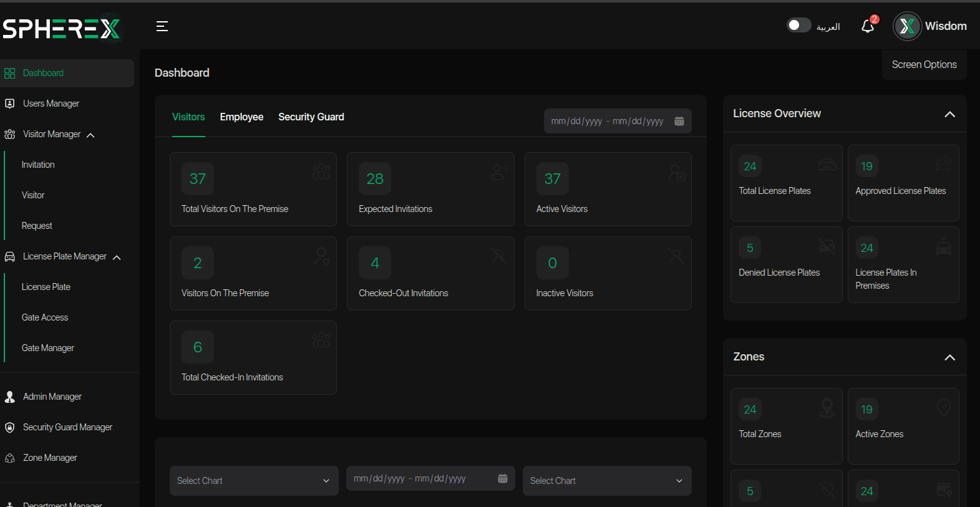
Task: Switch to the Security Guard tab
Action: click(311, 117)
